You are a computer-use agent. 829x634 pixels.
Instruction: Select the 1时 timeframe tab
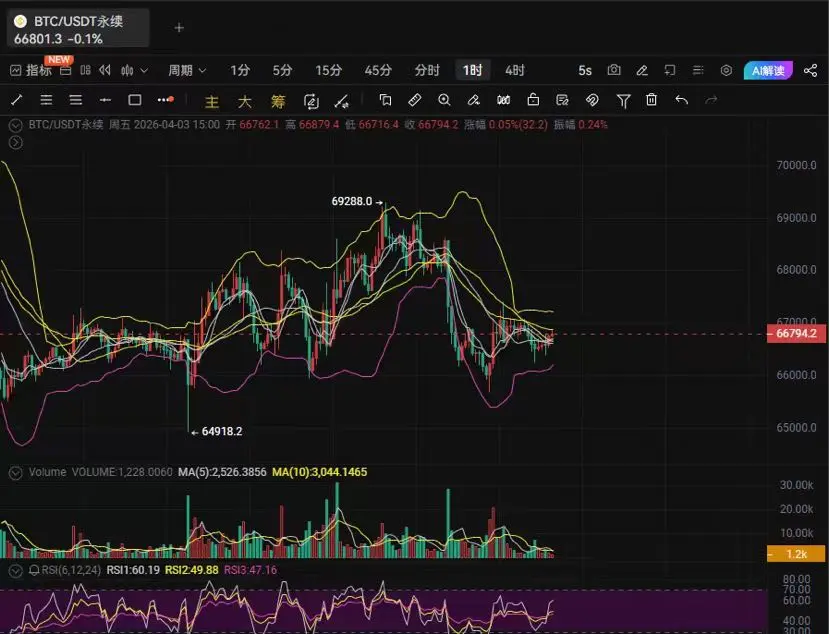[x=473, y=70]
